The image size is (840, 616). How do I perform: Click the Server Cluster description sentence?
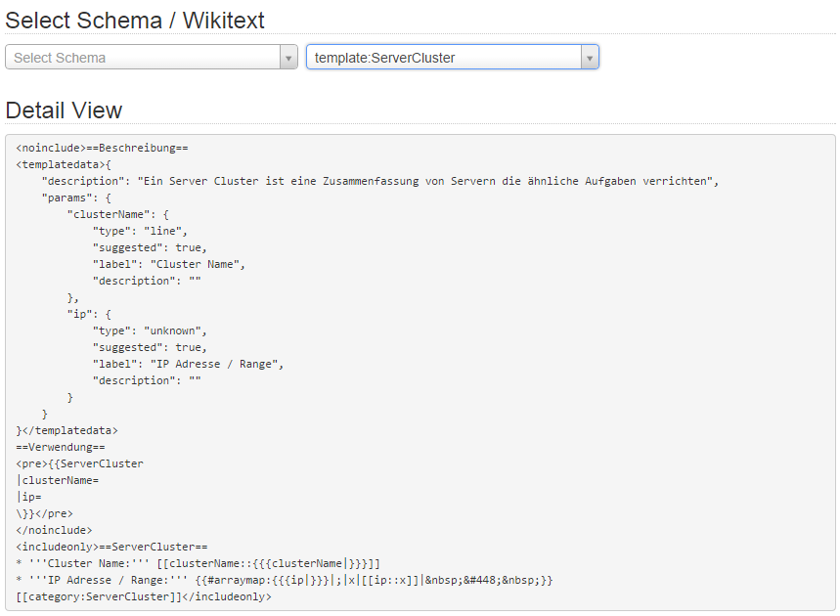click(379, 181)
